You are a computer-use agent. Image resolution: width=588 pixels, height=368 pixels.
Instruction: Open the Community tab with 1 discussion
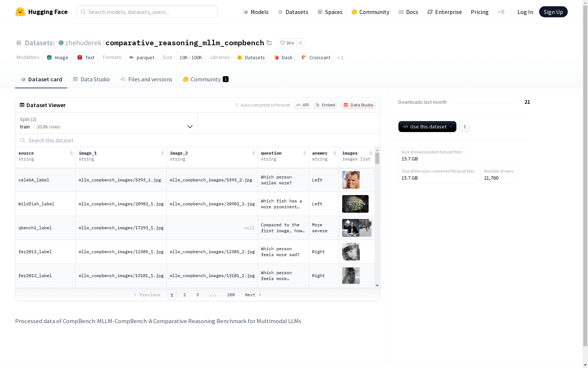206,79
